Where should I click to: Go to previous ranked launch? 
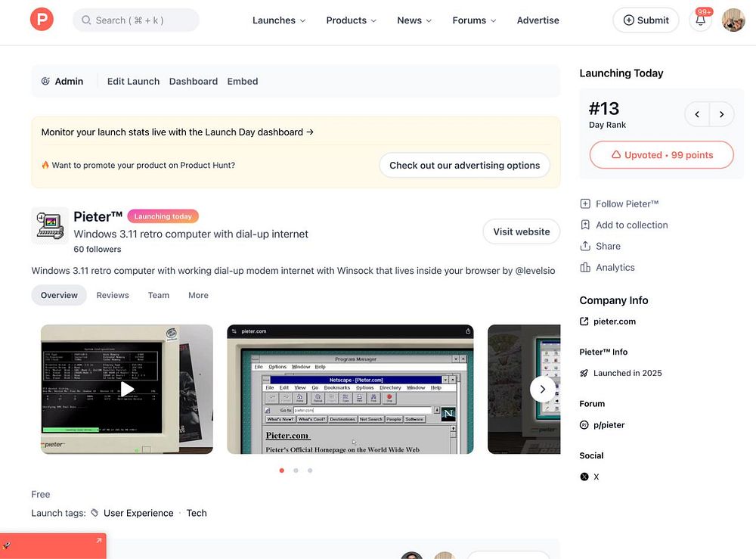point(697,114)
